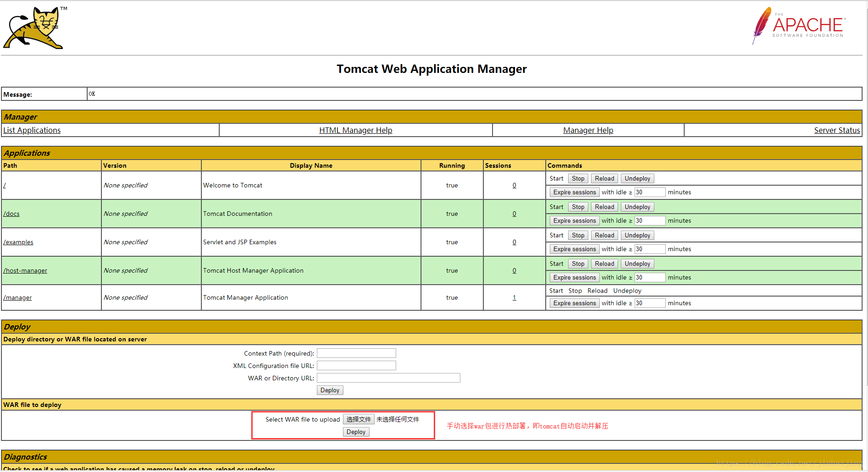868x472 pixels.
Task: Undeploy the Welcome to Tomcat application
Action: pyautogui.click(x=637, y=179)
